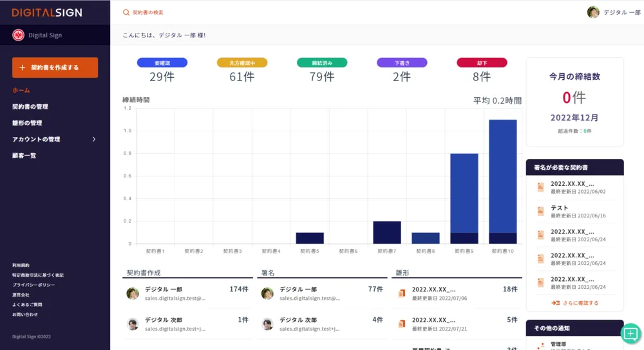Open the プライバシーポリシー footer link

click(33, 285)
